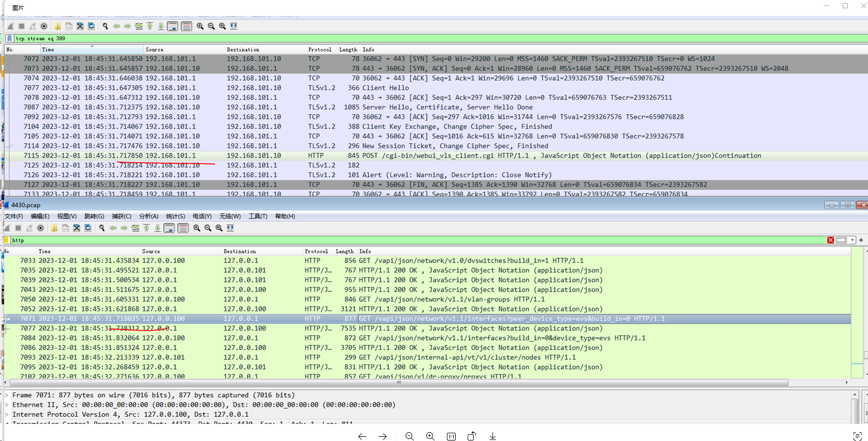Image resolution: width=868 pixels, height=441 pixels.
Task: Click the filter bookmark icon beside http
Action: pyautogui.click(x=7, y=240)
